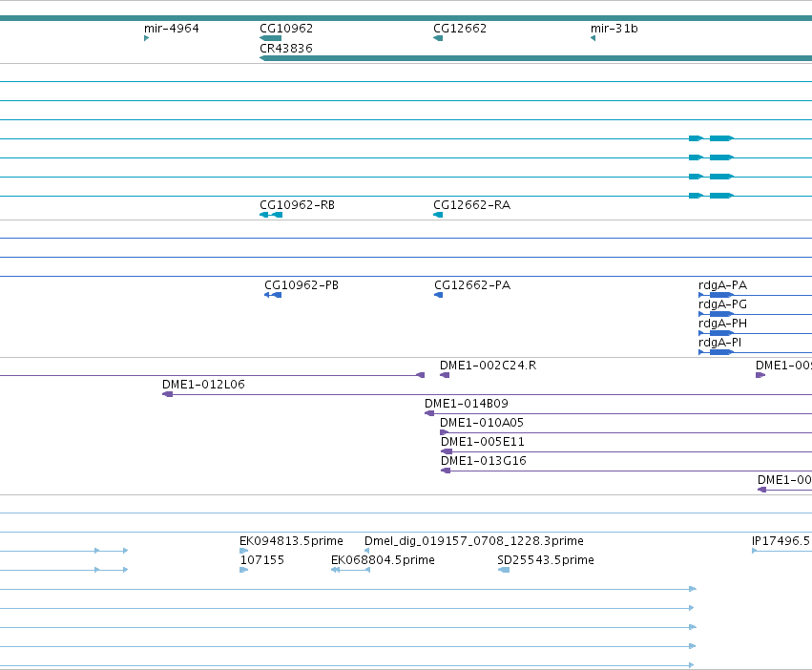Open the Dmel_dig_019157_0708_1228.3prime label

pyautogui.click(x=474, y=541)
